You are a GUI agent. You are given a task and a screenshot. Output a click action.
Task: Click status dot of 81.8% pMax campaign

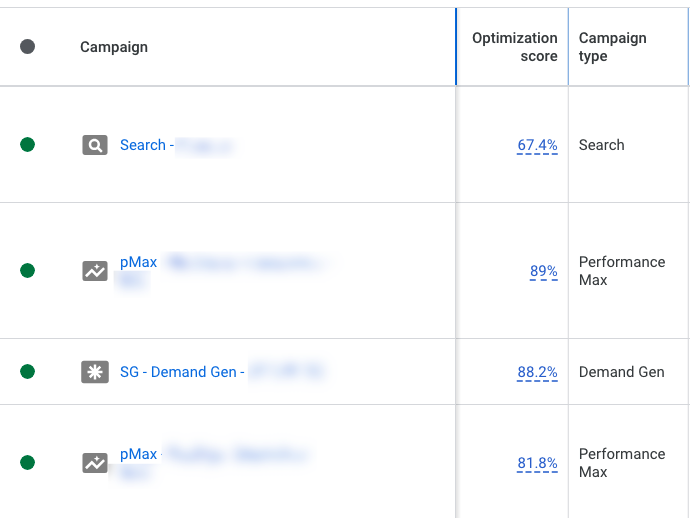pos(27,462)
